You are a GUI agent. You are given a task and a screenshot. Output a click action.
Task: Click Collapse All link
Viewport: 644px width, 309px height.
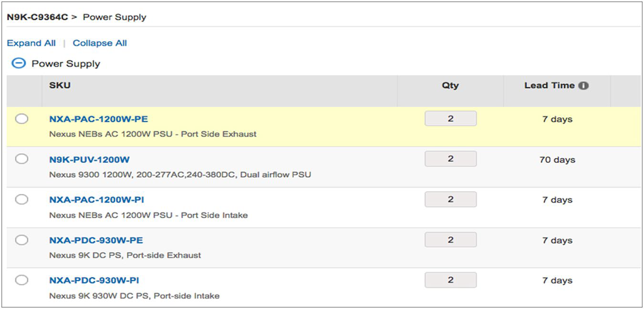pos(100,43)
